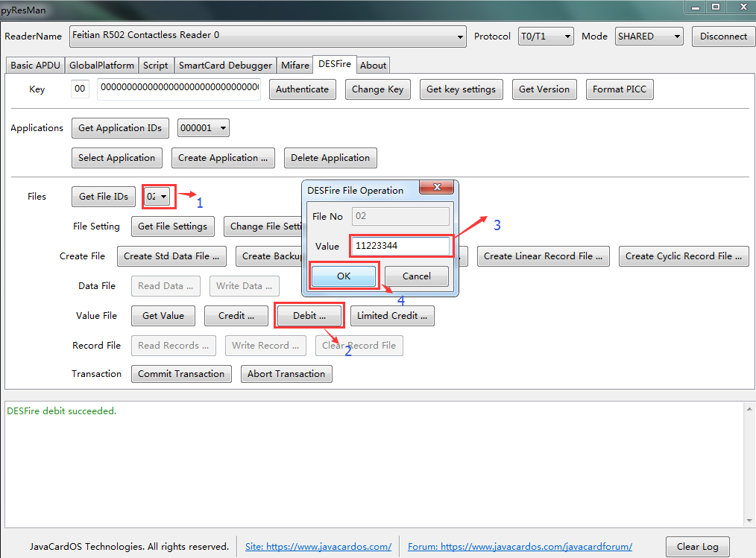
Task: Click the Commit Transaction button
Action: [181, 373]
